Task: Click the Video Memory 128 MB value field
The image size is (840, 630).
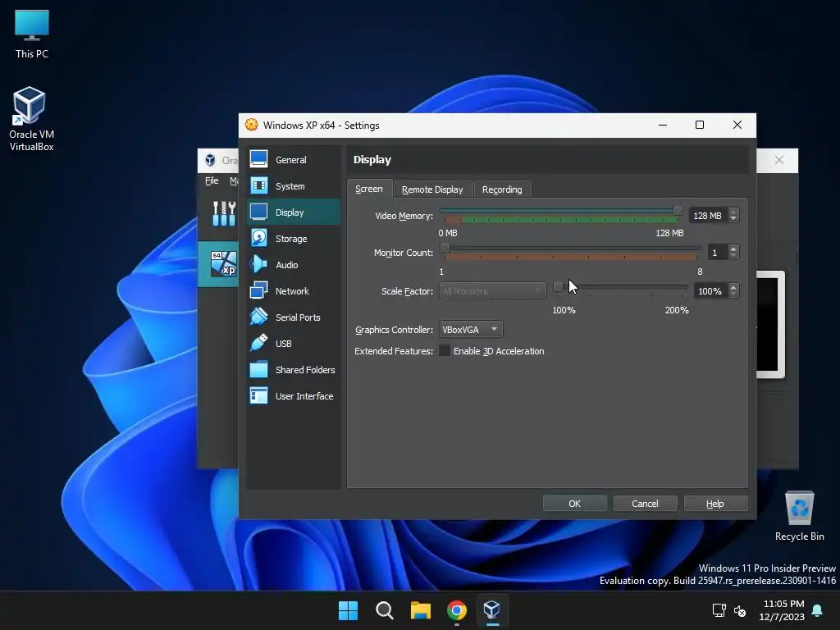Action: tap(708, 216)
